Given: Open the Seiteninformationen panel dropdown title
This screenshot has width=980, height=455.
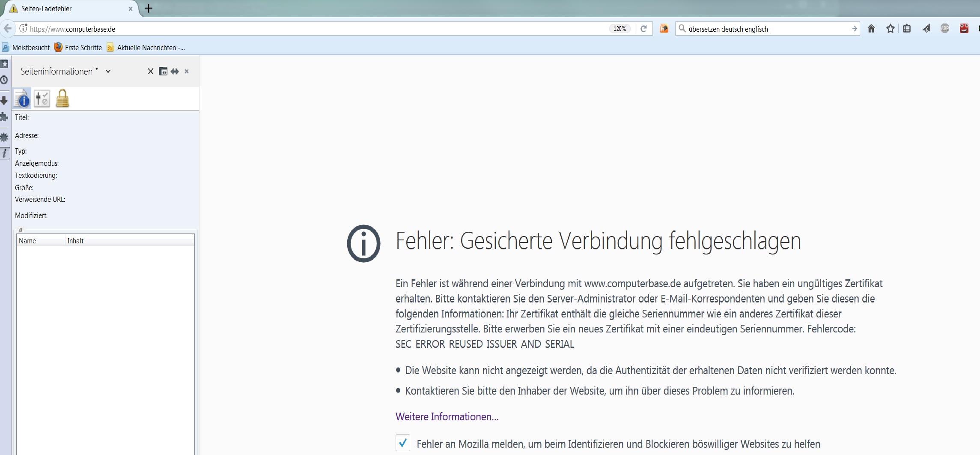Looking at the screenshot, I should coord(59,71).
